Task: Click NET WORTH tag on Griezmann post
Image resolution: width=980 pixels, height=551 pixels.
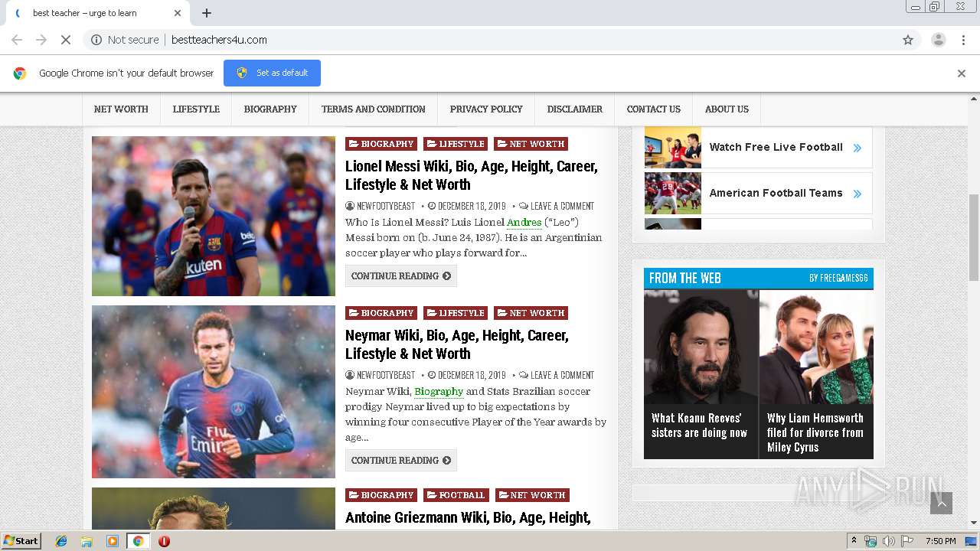Action: [x=532, y=495]
